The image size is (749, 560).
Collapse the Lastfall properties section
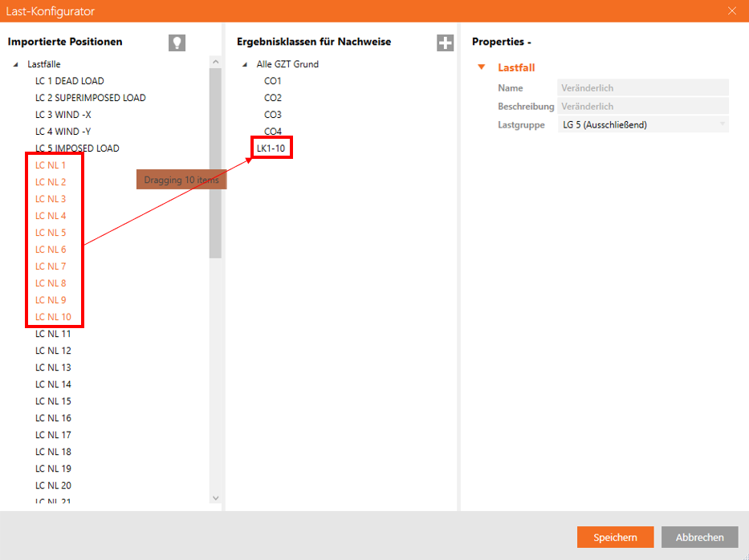(x=482, y=67)
